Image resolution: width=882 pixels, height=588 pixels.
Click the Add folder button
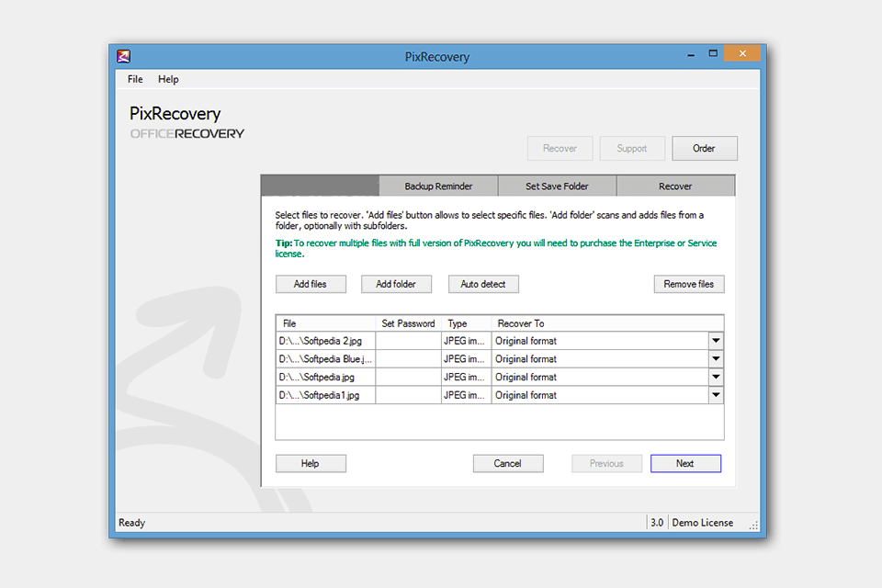click(x=396, y=284)
